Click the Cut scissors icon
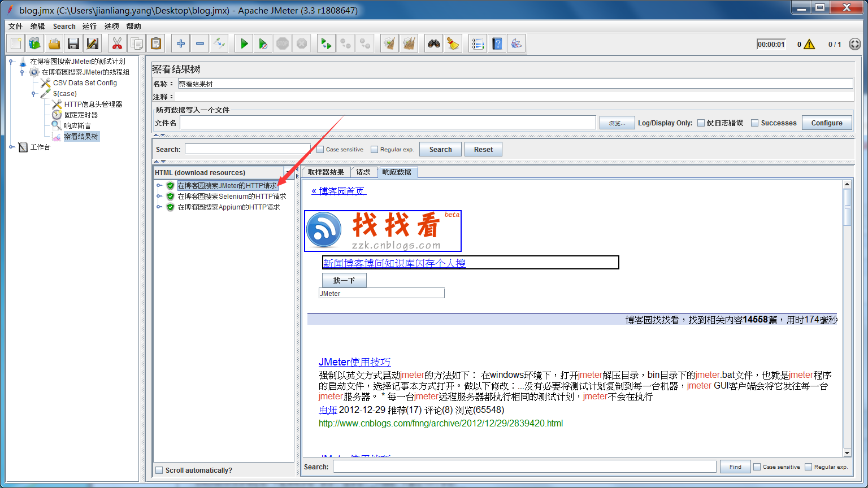The width and height of the screenshot is (868, 488). point(117,43)
